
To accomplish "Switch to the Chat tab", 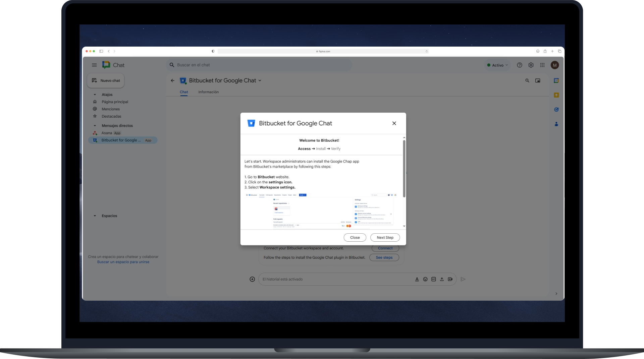I will 184,92.
